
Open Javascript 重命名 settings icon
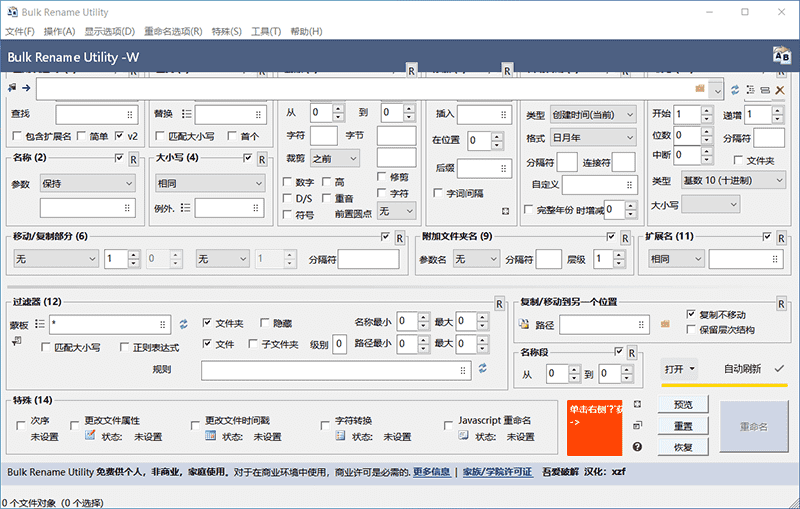click(463, 435)
